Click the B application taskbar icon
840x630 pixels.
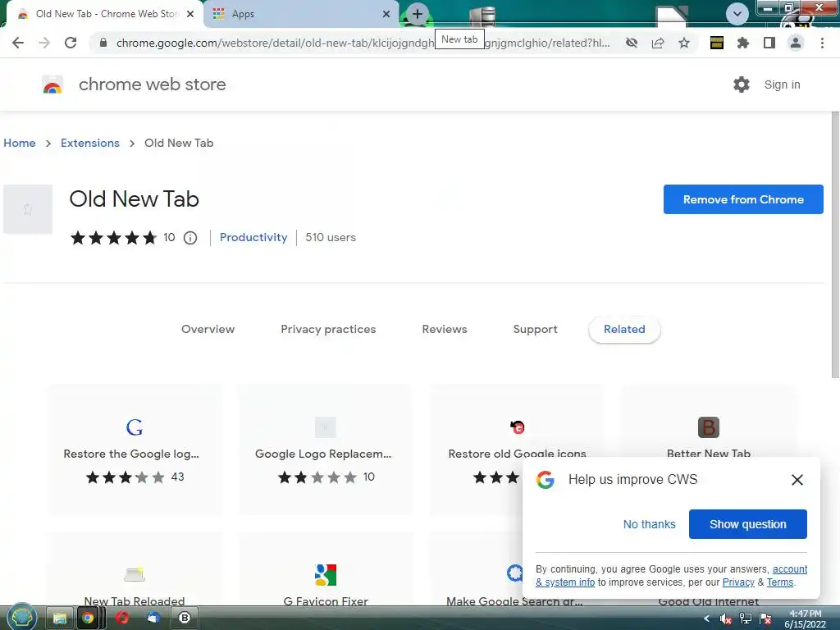click(x=185, y=619)
